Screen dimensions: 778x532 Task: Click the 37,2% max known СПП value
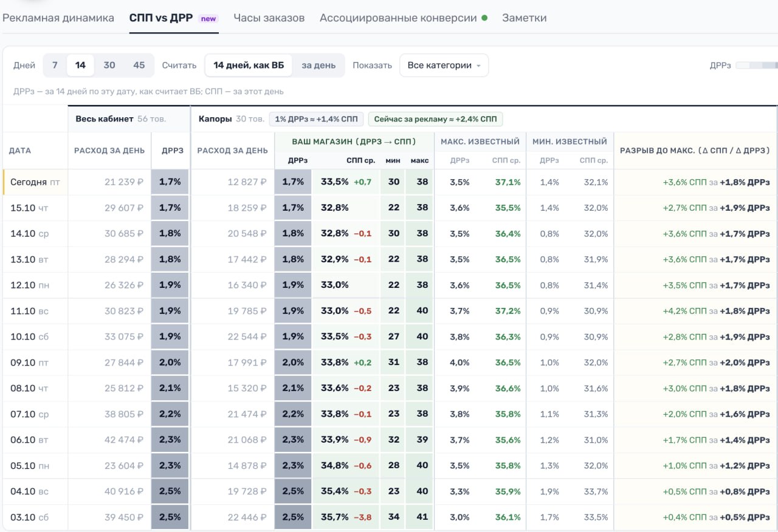pos(508,310)
